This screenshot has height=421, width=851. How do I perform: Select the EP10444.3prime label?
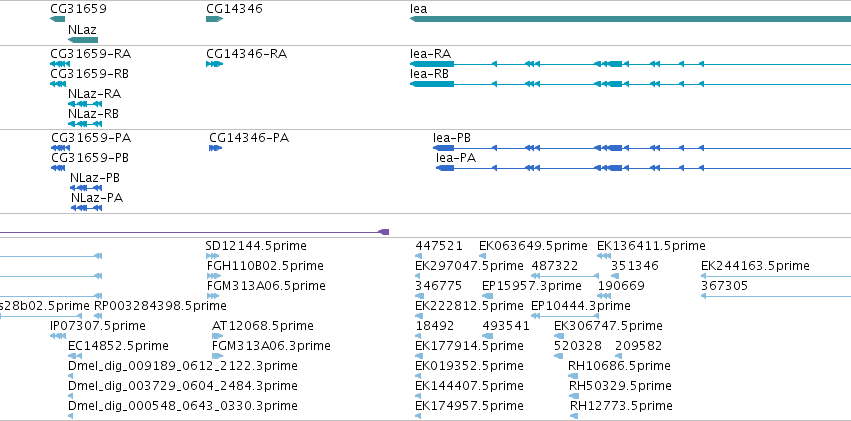[581, 306]
